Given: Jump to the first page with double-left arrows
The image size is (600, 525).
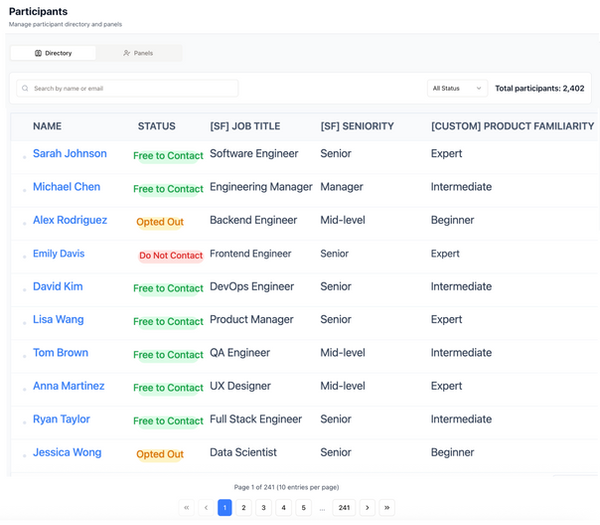Looking at the screenshot, I should click(x=186, y=508).
